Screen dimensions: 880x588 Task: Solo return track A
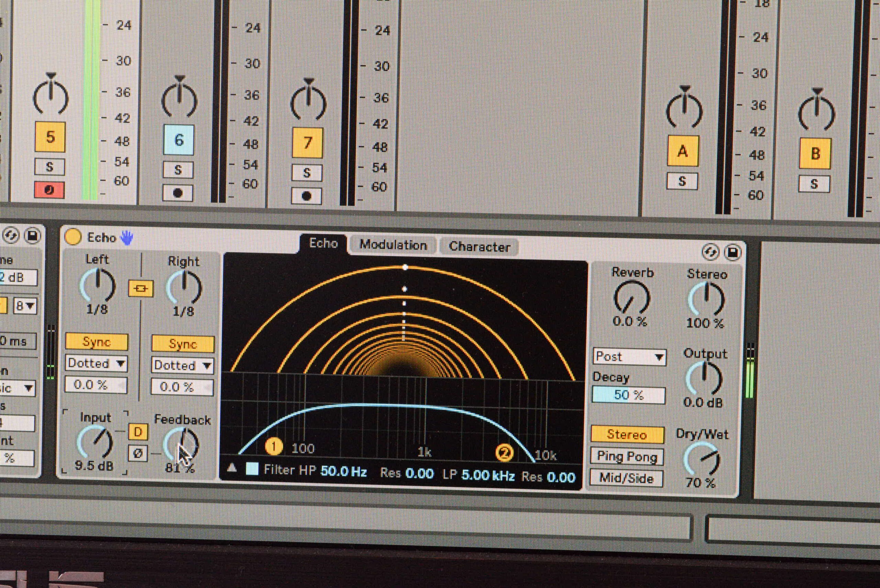click(682, 181)
